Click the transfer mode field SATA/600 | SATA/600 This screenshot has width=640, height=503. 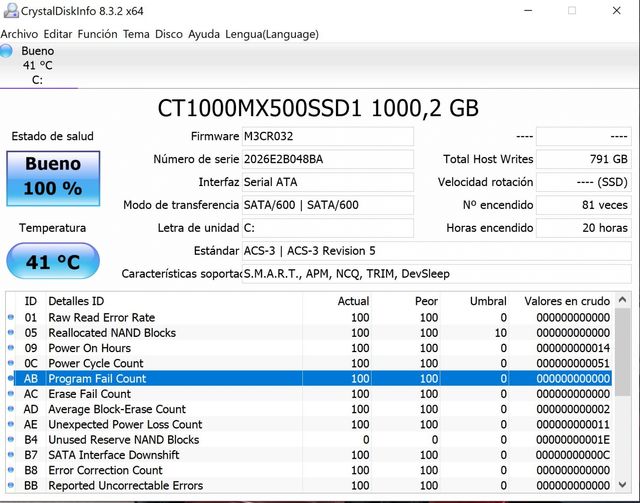pos(328,205)
